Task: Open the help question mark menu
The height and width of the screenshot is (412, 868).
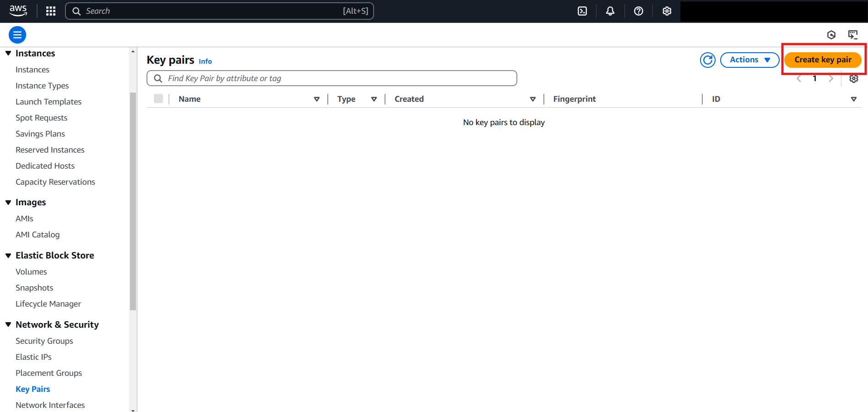Action: (639, 11)
